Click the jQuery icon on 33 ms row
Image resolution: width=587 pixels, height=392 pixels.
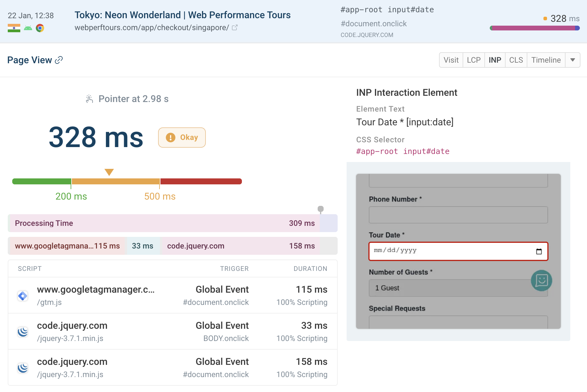[x=23, y=332]
